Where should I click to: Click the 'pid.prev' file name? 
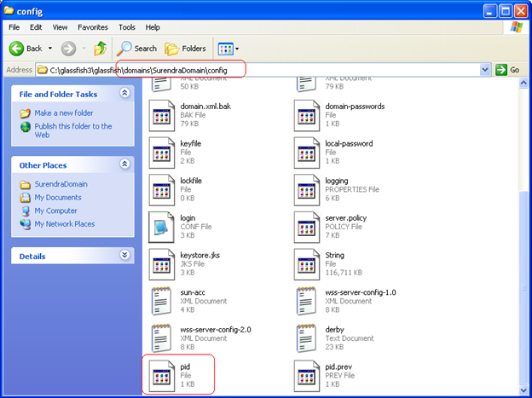tap(338, 366)
